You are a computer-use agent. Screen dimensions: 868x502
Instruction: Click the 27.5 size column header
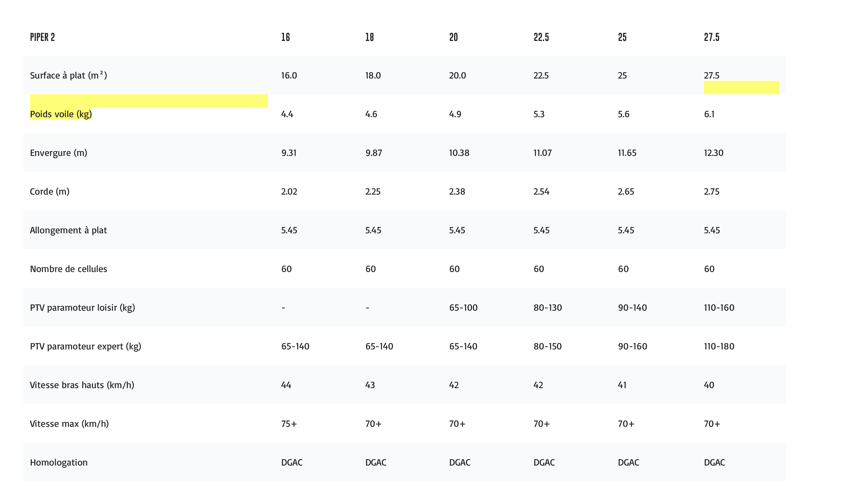pyautogui.click(x=711, y=37)
